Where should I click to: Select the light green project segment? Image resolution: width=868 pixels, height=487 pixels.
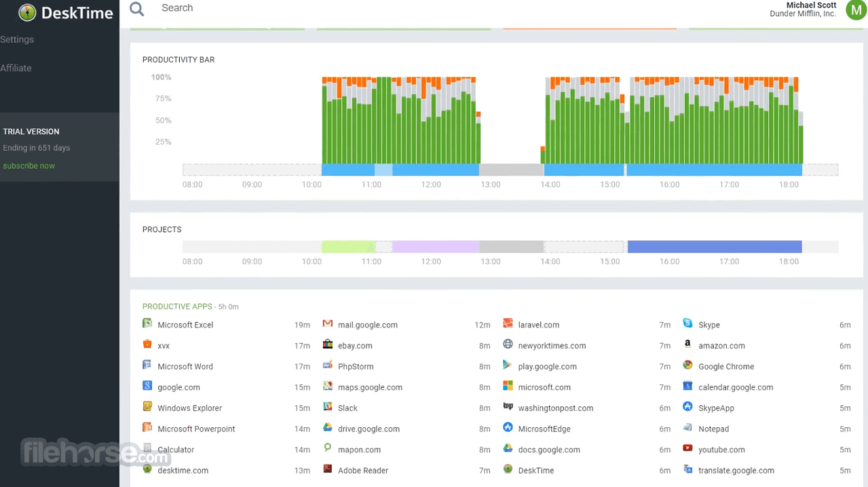click(348, 247)
